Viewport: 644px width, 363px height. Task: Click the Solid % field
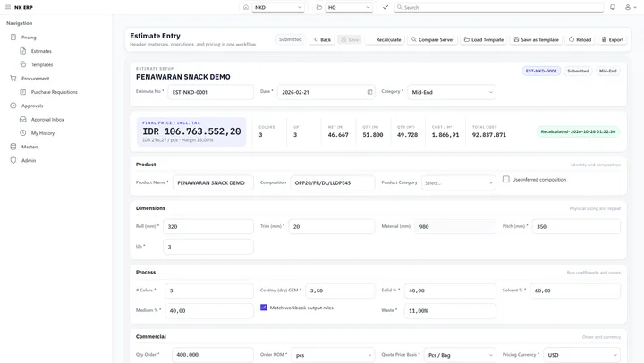pos(450,291)
